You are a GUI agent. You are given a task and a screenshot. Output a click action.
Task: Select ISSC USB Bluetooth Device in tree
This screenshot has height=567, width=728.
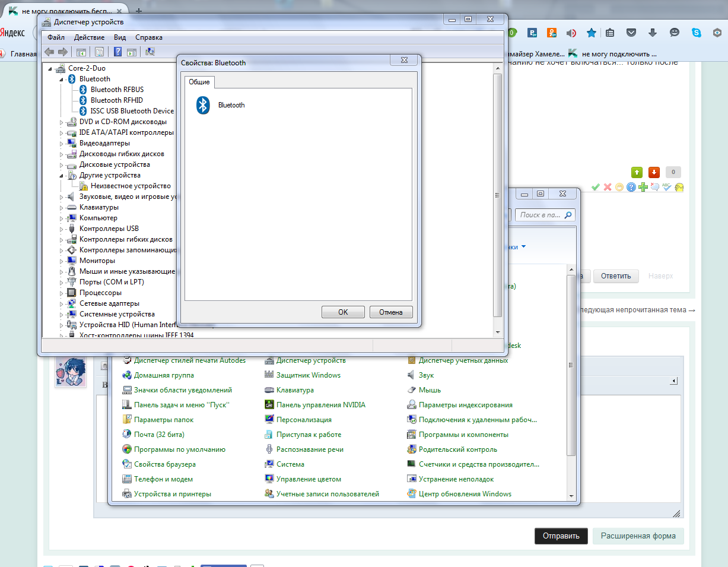(x=132, y=111)
